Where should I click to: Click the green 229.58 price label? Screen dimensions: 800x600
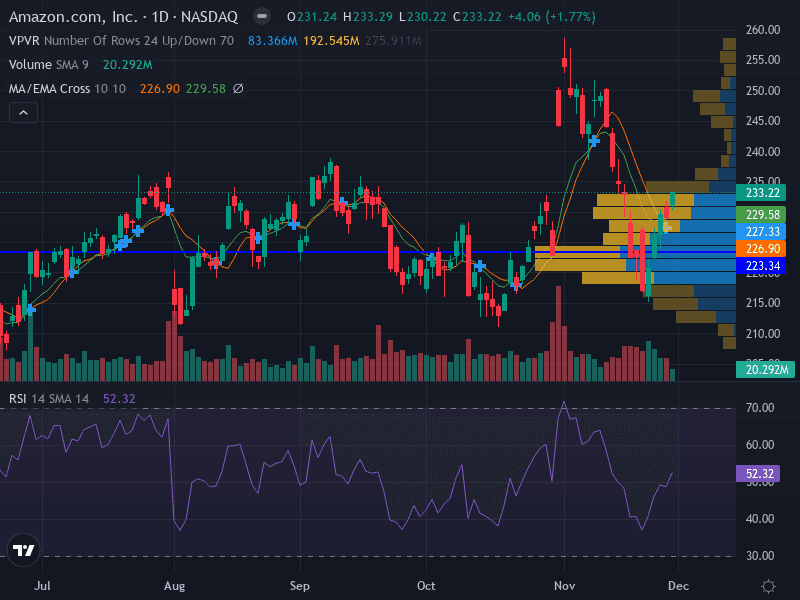coord(762,214)
